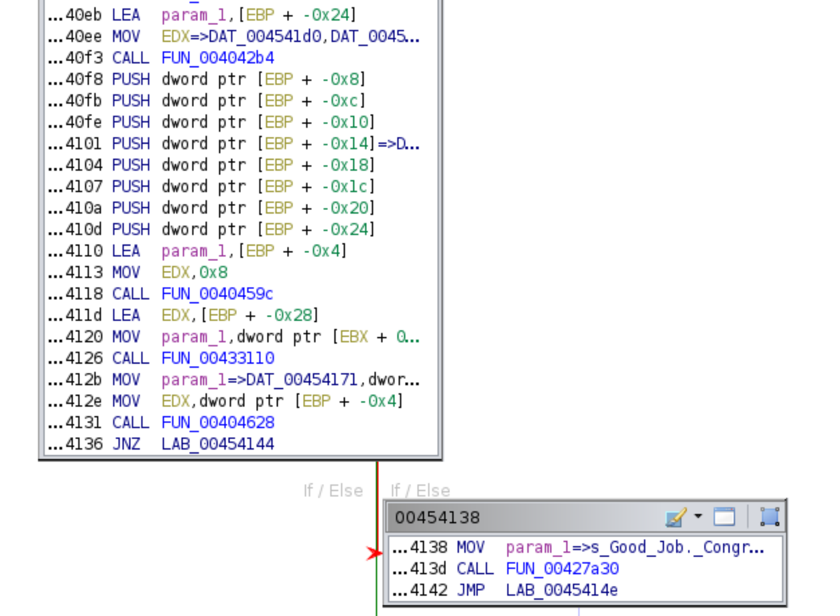Select the 00454138 block title bar

click(520, 518)
